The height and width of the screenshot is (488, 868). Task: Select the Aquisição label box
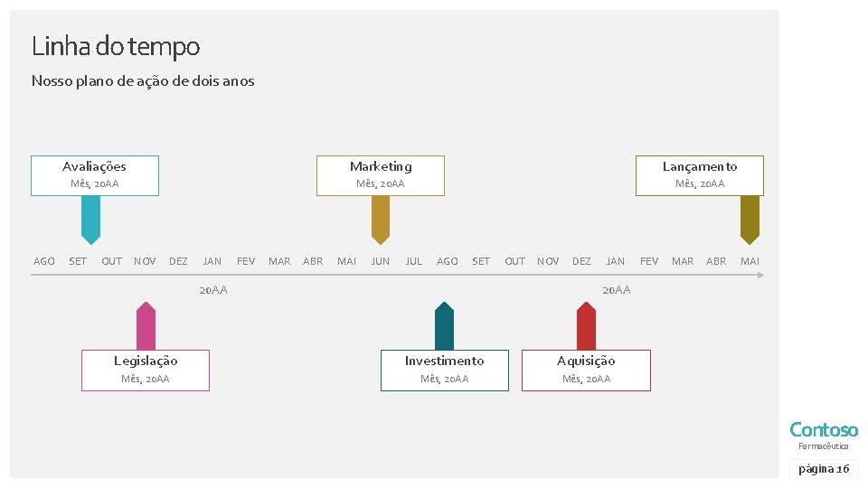pos(586,370)
